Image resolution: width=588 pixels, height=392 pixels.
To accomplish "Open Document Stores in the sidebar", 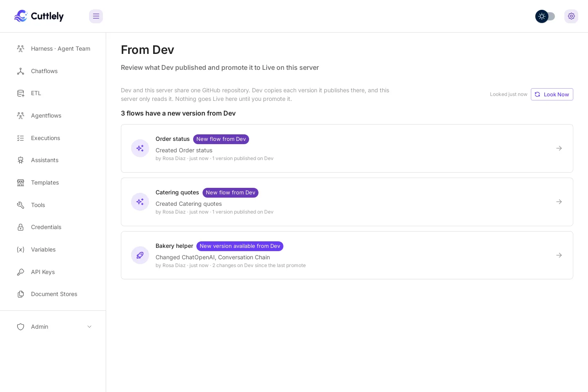I will 53,294.
